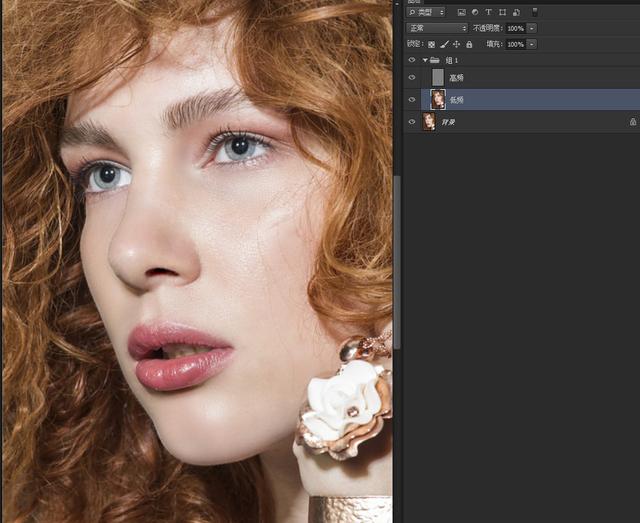Toggle visibility of group 组 1
Image resolution: width=640 pixels, height=523 pixels.
coord(412,60)
